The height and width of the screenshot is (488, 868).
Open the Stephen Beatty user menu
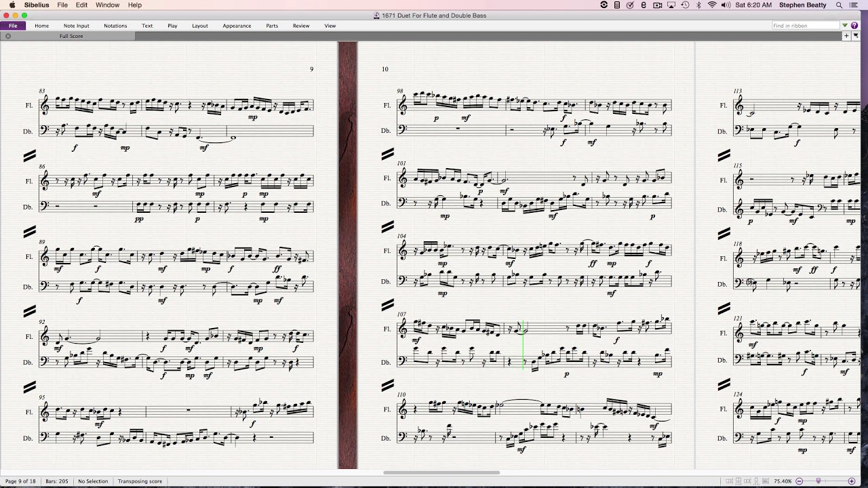tap(803, 5)
